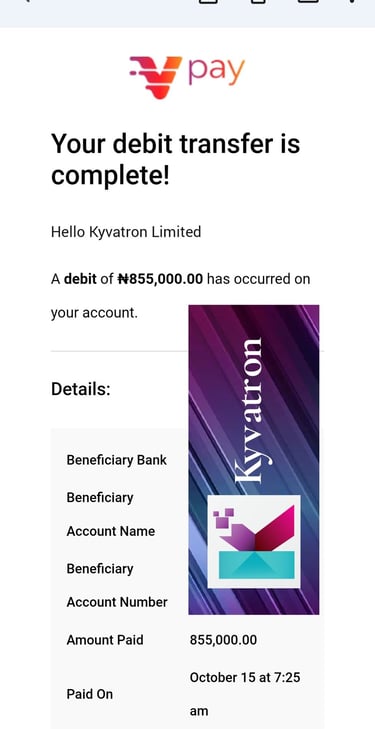The height and width of the screenshot is (729, 375).
Task: Go back using the top-left back arrow
Action: pyautogui.click(x=26, y=1)
